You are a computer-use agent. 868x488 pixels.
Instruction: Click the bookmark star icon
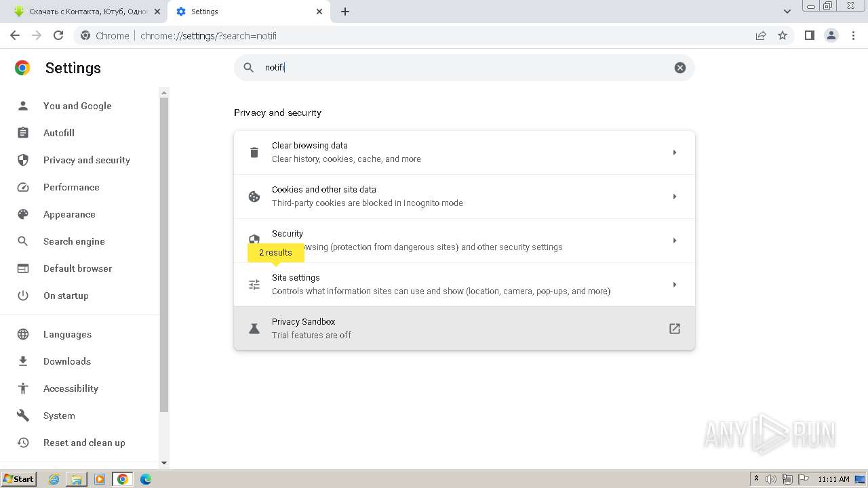coord(783,35)
